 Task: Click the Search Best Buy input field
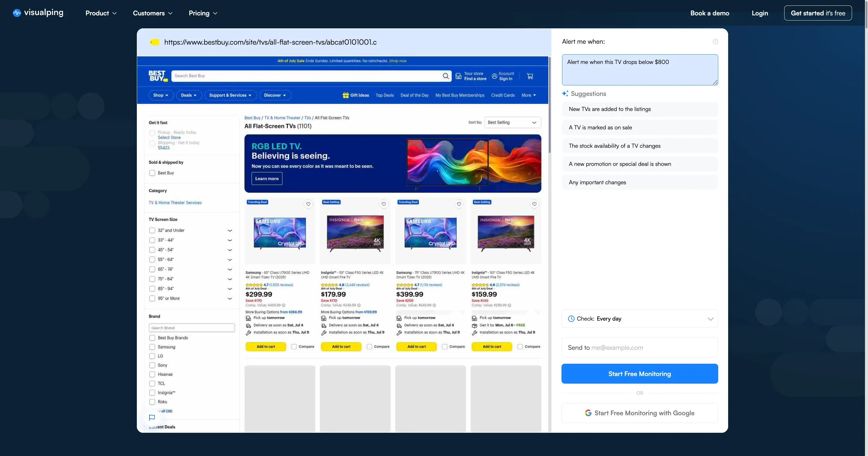coord(306,76)
